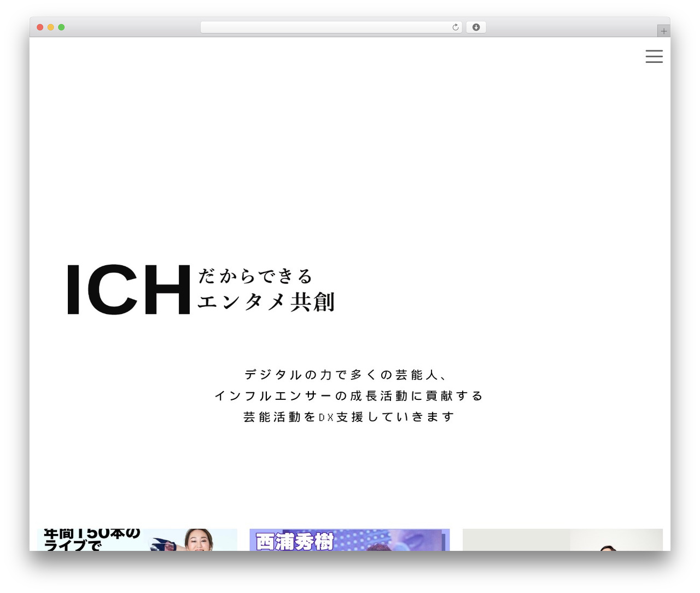Reload the page from the address bar
The width and height of the screenshot is (700, 593).
point(456,27)
